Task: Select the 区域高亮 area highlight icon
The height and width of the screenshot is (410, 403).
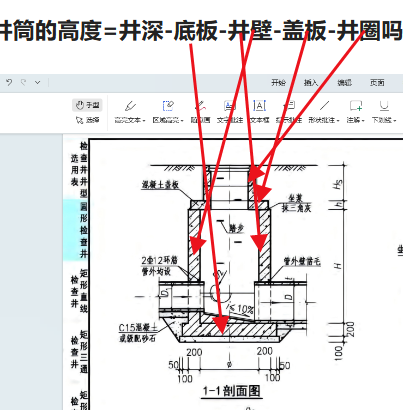Action: tap(168, 106)
